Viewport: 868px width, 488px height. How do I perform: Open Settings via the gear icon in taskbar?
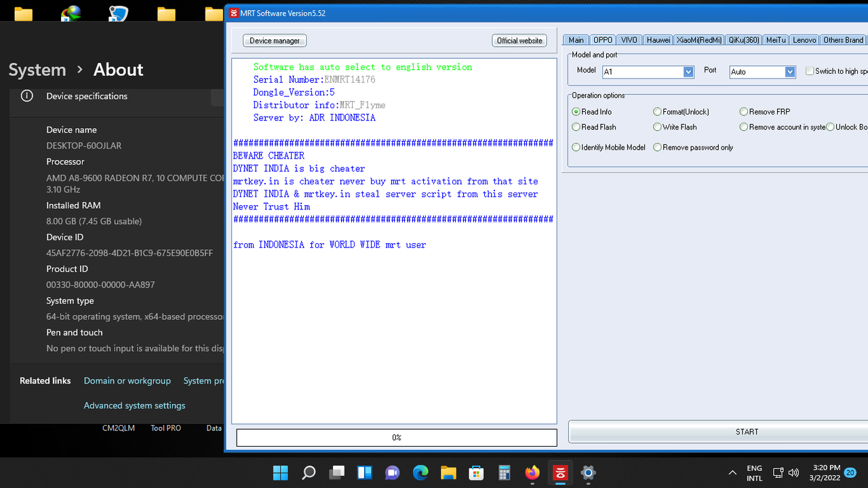pos(587,473)
